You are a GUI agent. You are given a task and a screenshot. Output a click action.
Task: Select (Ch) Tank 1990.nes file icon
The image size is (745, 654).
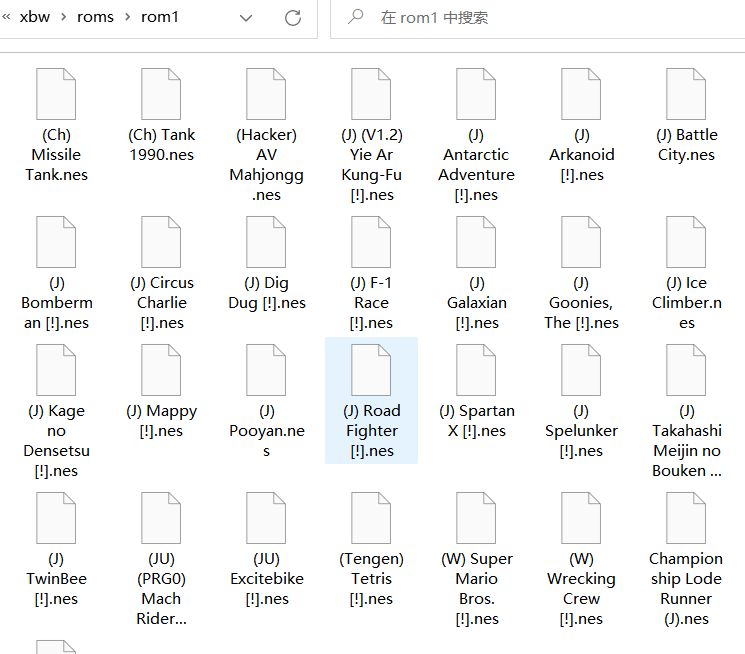[161, 94]
